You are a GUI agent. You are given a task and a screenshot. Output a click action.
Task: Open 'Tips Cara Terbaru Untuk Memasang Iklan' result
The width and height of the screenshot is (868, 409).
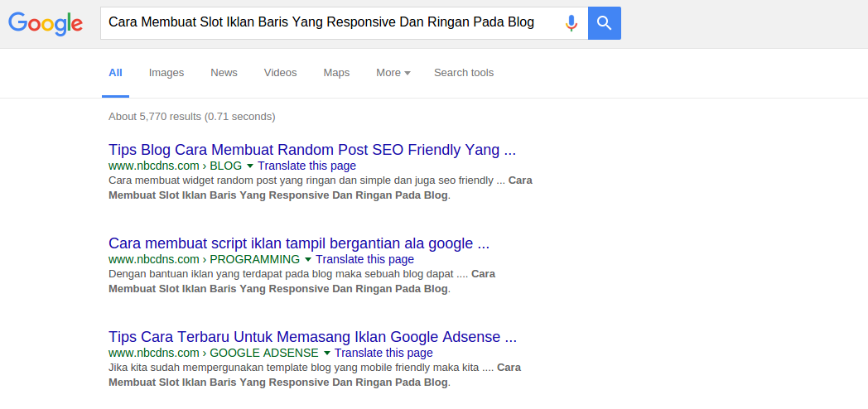click(x=312, y=337)
